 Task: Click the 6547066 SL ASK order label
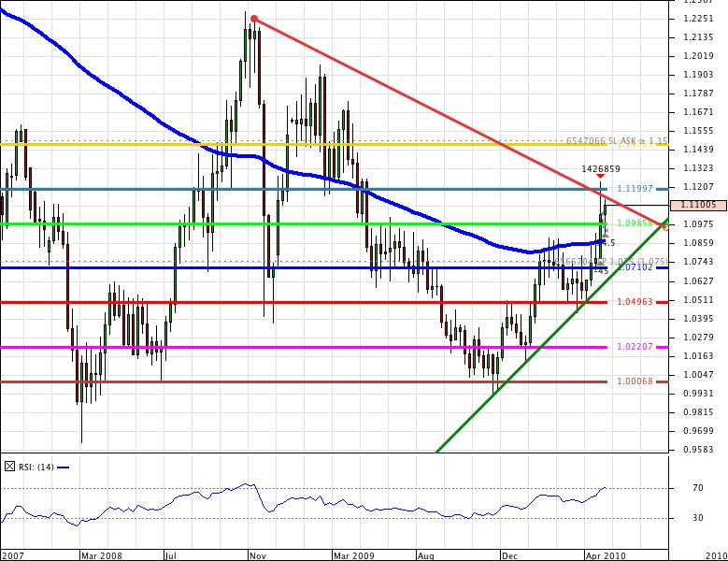(617, 141)
